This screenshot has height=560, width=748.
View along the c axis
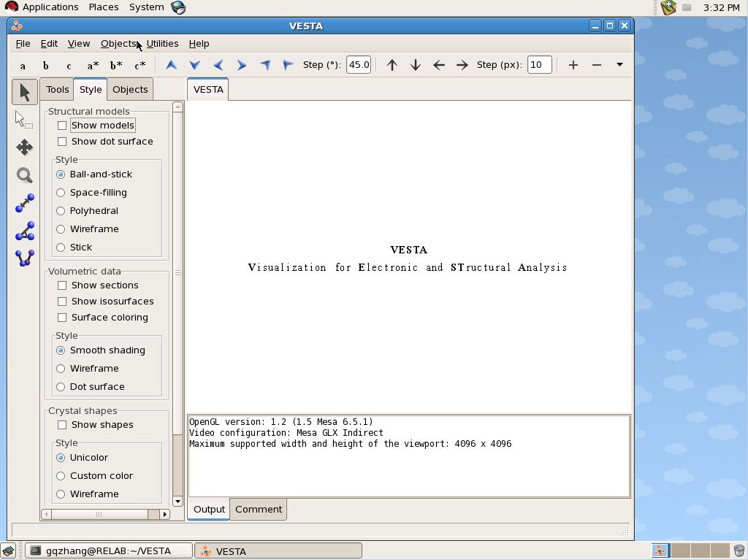pyautogui.click(x=69, y=66)
